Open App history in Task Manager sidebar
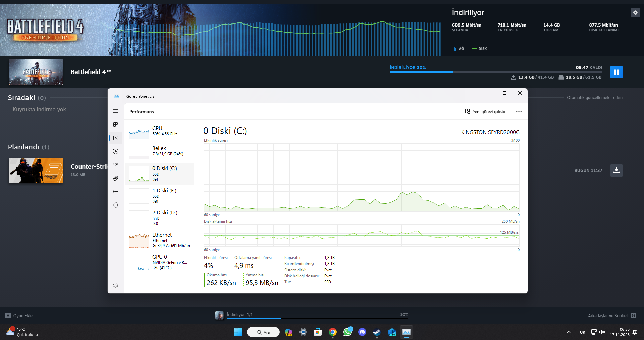The height and width of the screenshot is (340, 644). pos(116,151)
